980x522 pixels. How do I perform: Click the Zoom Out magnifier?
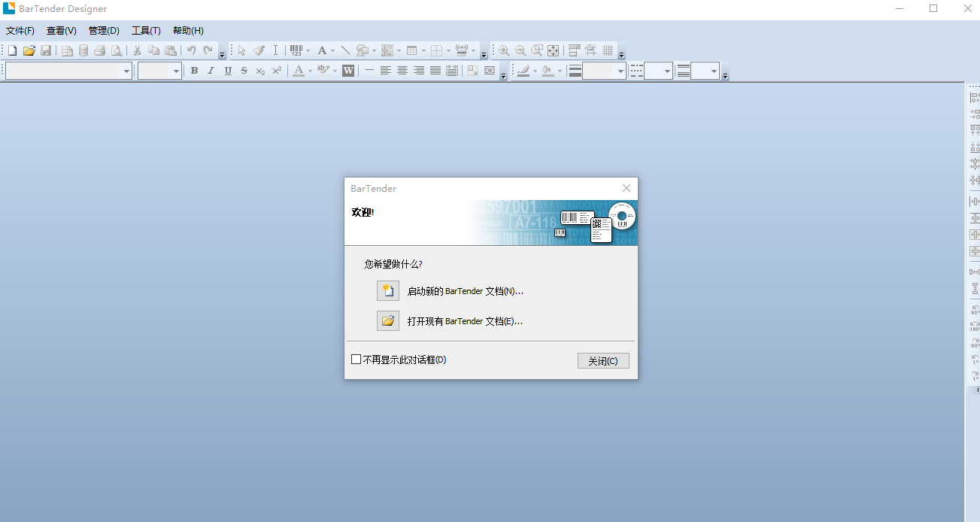[520, 50]
